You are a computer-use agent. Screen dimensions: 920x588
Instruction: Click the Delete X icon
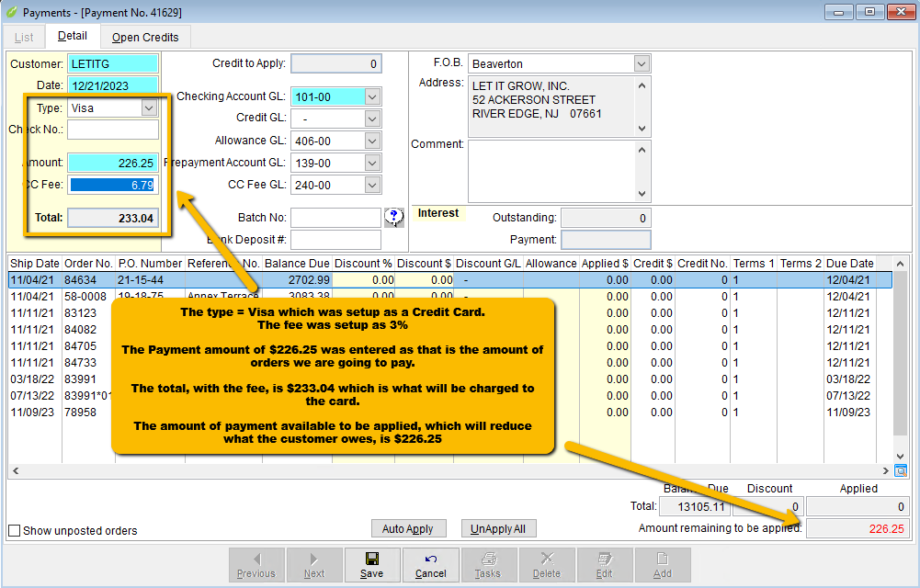click(546, 564)
